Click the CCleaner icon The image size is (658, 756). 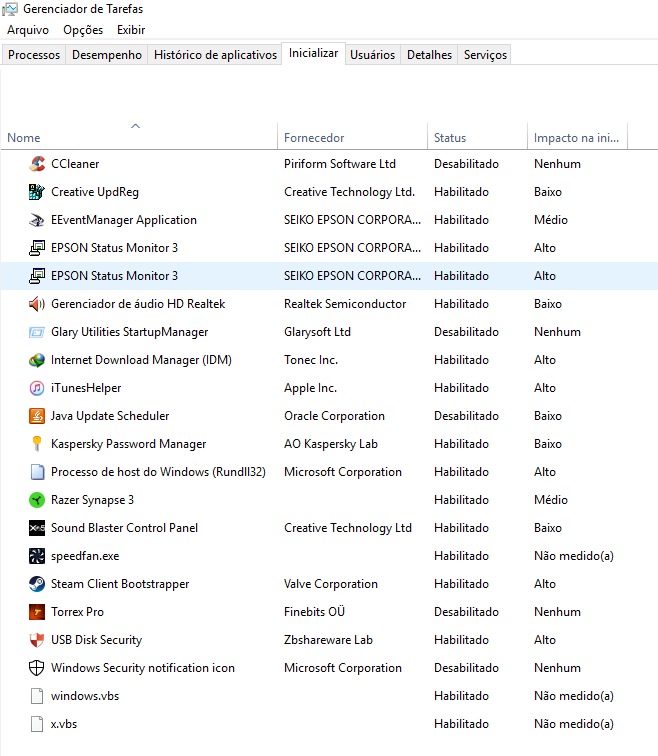37,164
